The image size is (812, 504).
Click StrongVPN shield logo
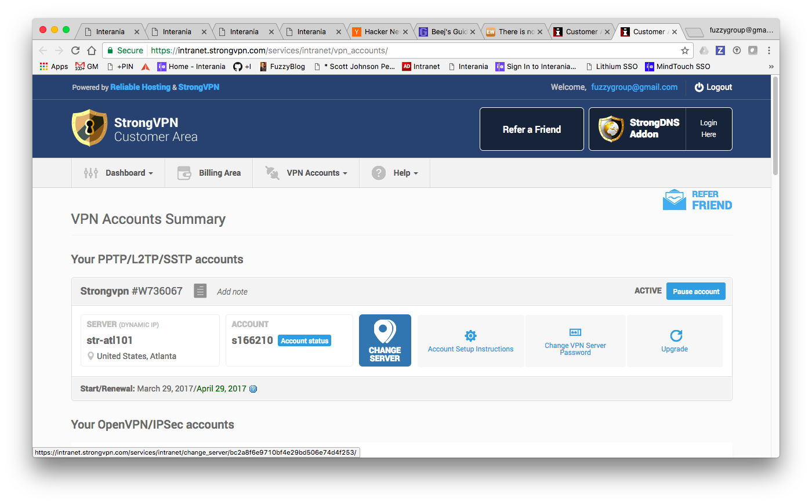(x=89, y=128)
